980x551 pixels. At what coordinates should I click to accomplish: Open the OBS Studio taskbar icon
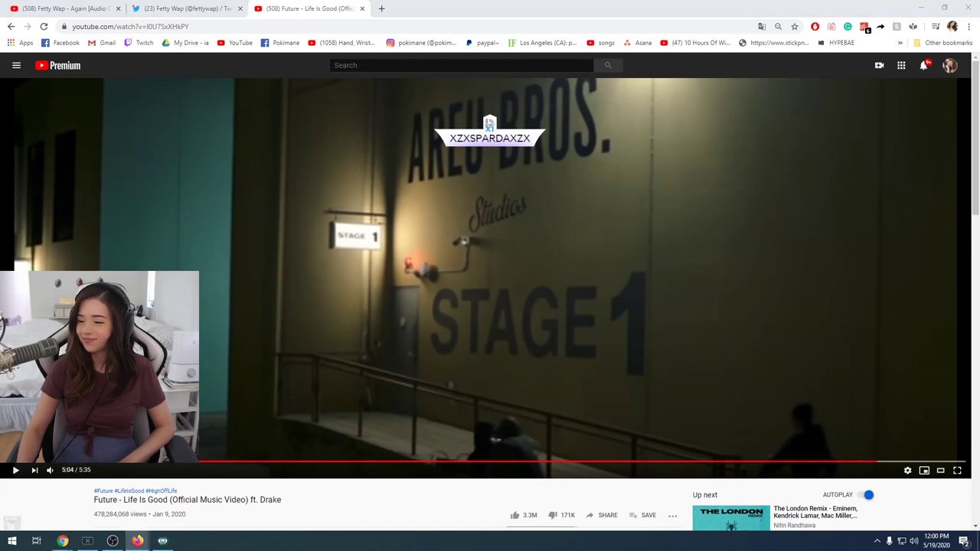click(113, 541)
